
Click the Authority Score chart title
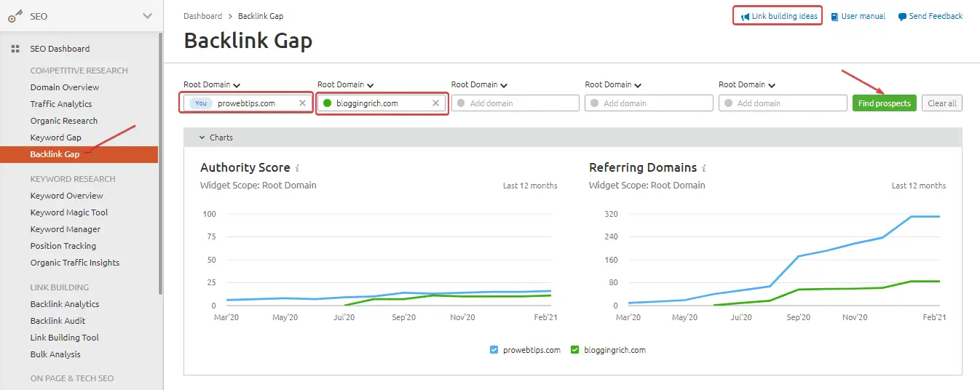(245, 167)
